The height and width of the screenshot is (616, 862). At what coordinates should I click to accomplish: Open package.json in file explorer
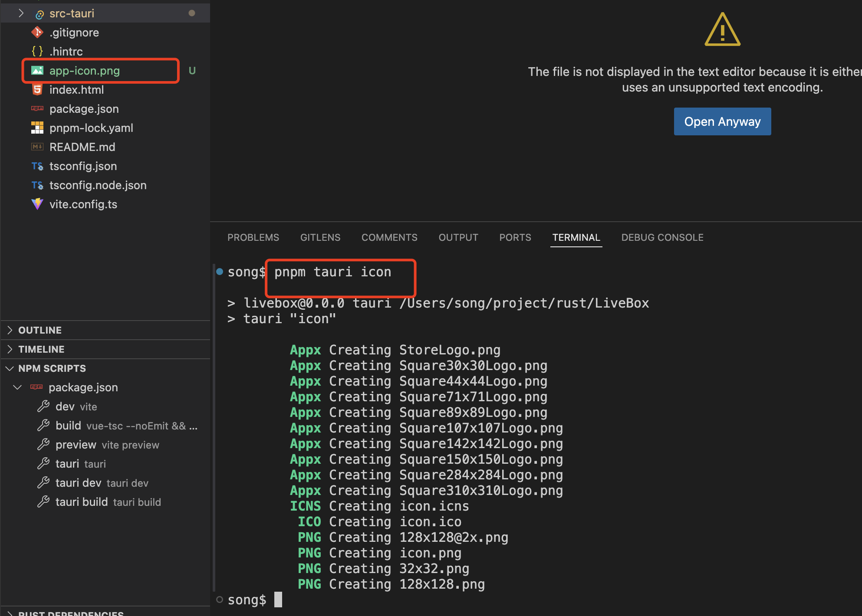84,109
